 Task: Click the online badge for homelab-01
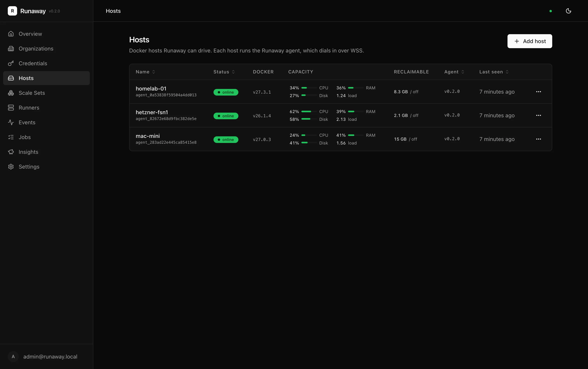point(226,92)
